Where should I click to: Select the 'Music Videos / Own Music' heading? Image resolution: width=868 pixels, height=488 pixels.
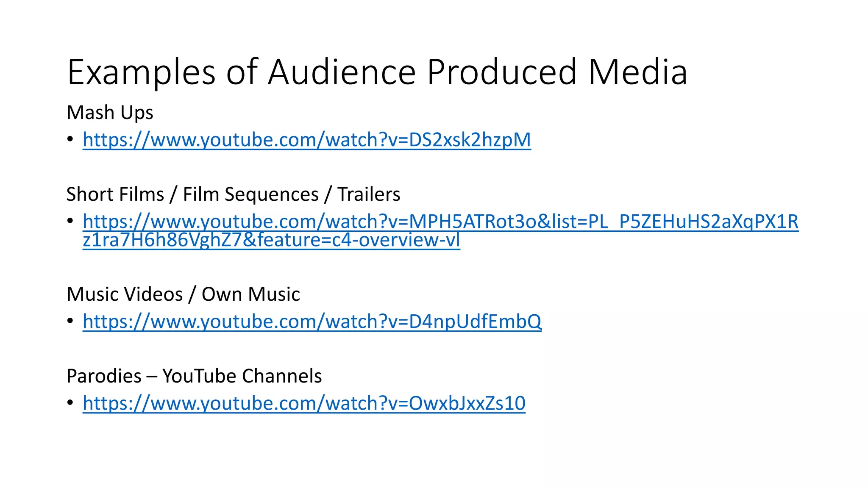pos(183,294)
